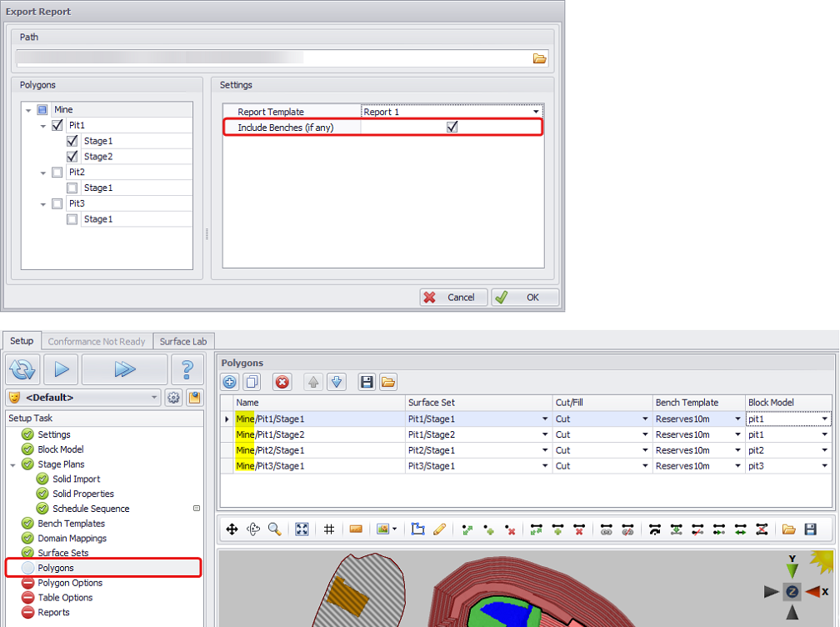Click the zoom to extents icon
The height and width of the screenshot is (627, 840).
coord(302,529)
